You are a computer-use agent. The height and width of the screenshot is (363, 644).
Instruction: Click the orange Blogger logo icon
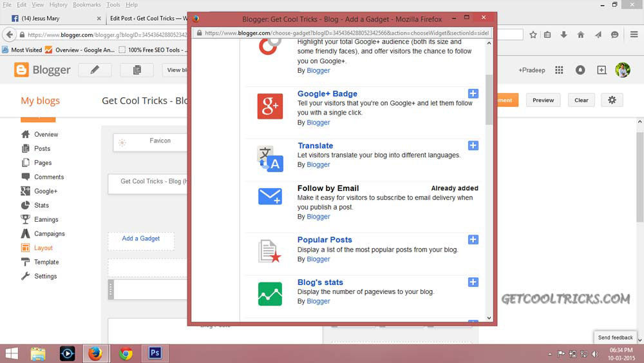tap(21, 70)
